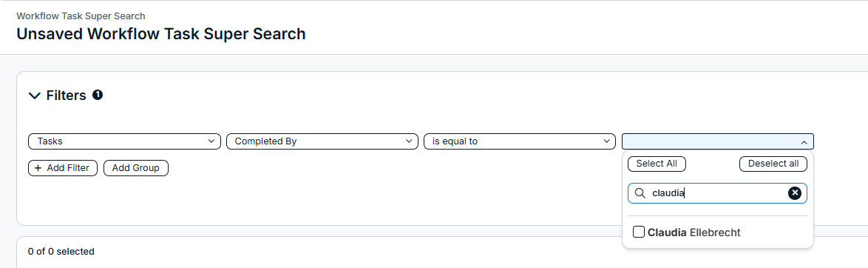Clear the search text with the X icon

click(794, 192)
